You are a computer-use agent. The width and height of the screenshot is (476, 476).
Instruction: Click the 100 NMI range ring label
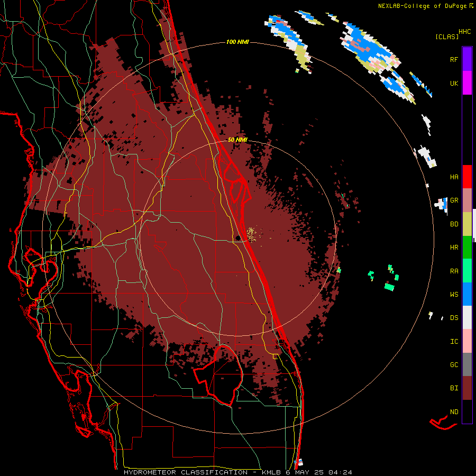(x=237, y=42)
